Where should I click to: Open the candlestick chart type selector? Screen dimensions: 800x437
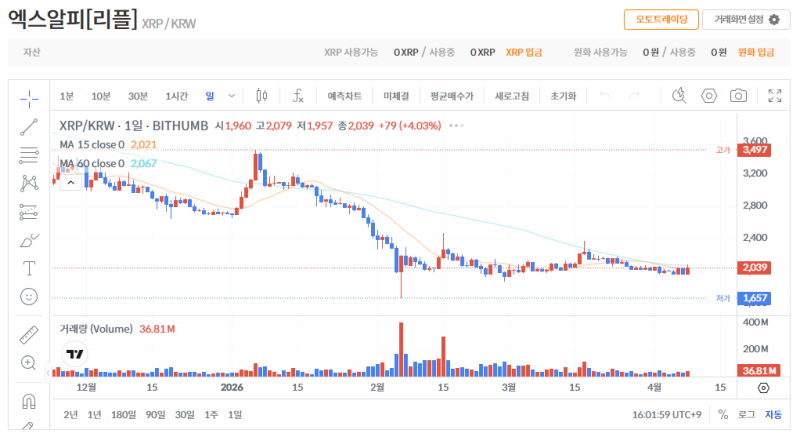point(262,96)
